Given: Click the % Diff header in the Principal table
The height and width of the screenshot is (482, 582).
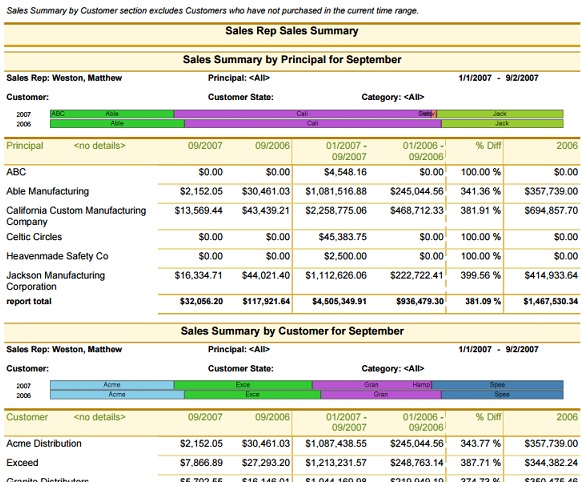Looking at the screenshot, I should 488,145.
